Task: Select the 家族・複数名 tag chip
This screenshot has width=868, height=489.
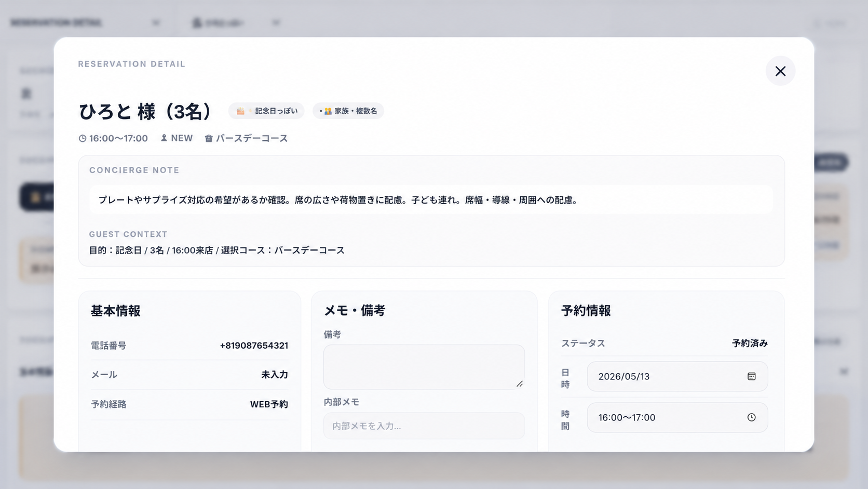Action: point(348,111)
